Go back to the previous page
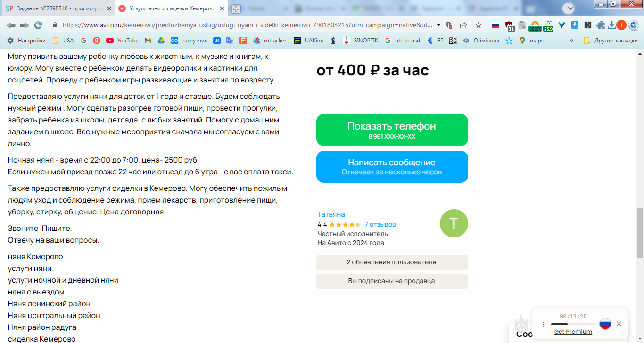The height and width of the screenshot is (343, 644). coord(11,25)
